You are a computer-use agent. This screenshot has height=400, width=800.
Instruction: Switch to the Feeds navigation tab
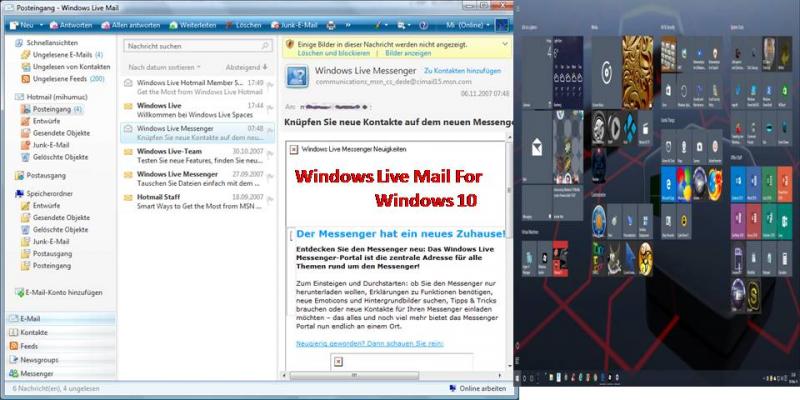click(60, 346)
